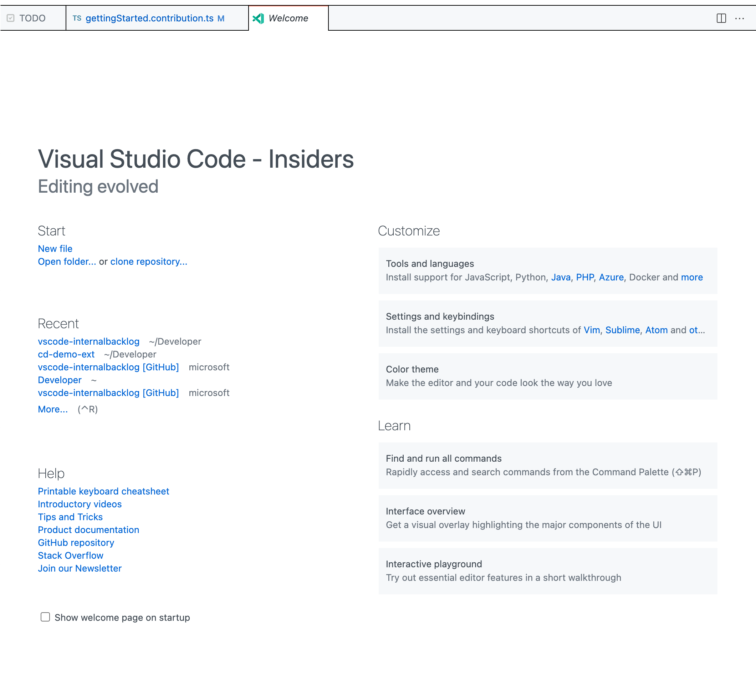Install Java language support

pyautogui.click(x=561, y=277)
